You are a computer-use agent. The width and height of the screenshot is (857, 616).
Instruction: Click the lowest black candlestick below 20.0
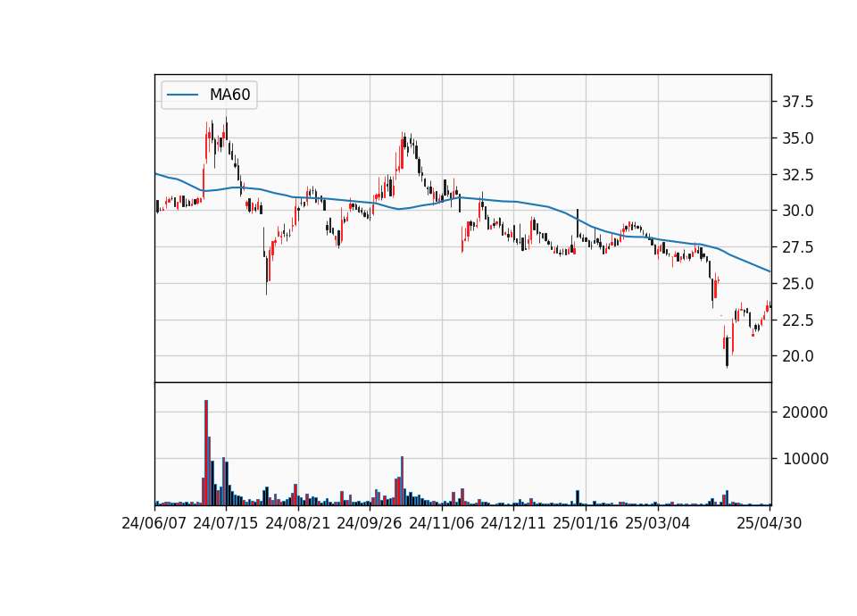pyautogui.click(x=727, y=352)
